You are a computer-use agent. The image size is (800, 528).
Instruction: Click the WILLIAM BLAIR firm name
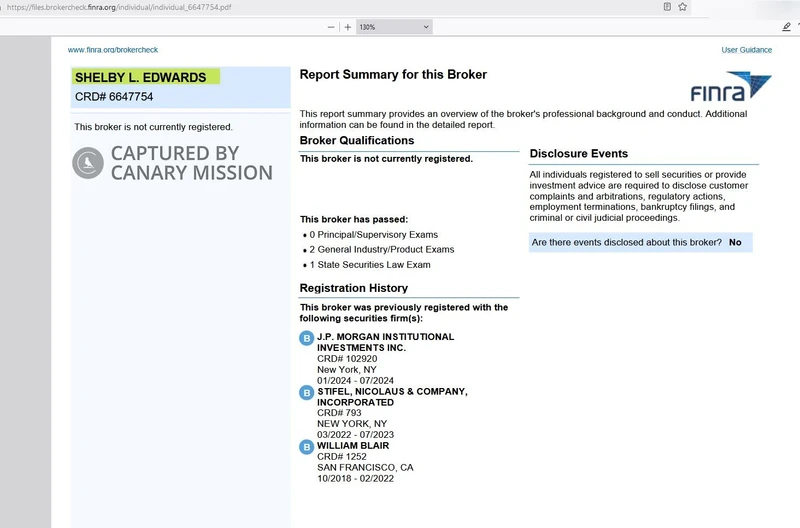click(x=353, y=445)
